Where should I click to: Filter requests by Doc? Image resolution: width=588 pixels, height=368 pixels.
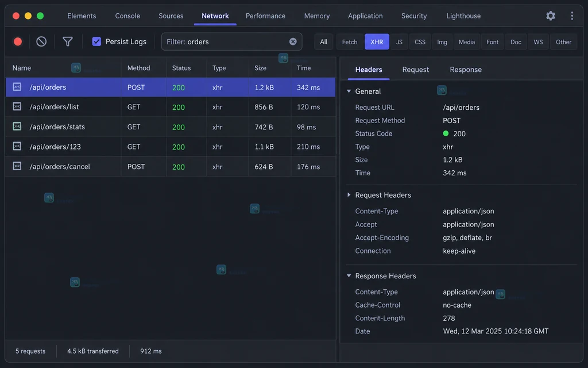[x=516, y=41]
